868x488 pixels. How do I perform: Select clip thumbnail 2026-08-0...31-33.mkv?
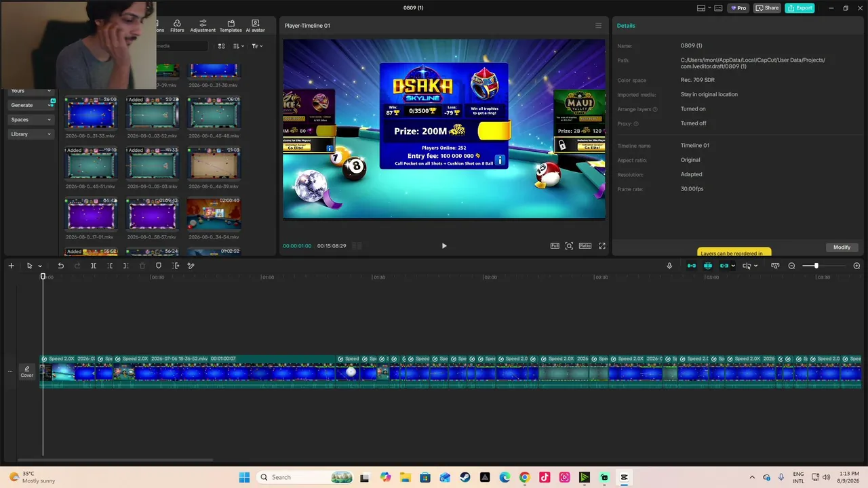click(91, 113)
